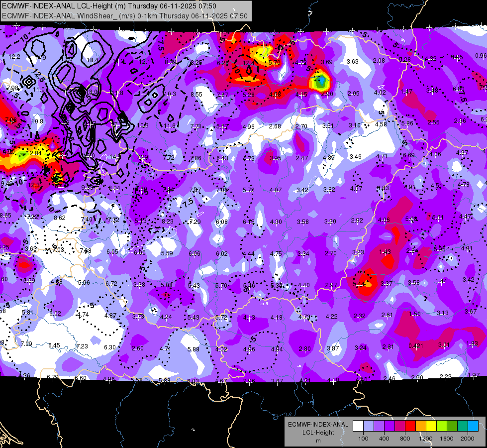Screen dimensions: 487x448
Task: Click the legend tick label 1200
Action: (425, 439)
